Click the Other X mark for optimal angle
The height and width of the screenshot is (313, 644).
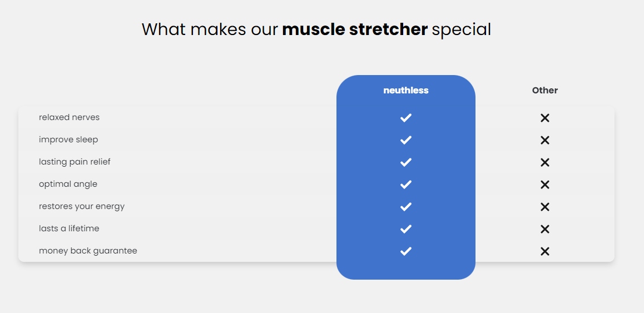(x=545, y=185)
